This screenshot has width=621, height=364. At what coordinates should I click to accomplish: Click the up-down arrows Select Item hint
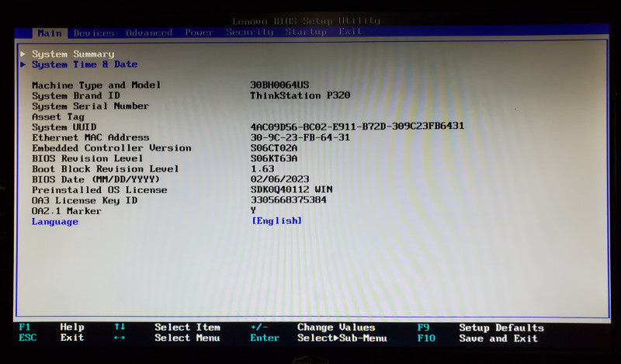pyautogui.click(x=167, y=328)
